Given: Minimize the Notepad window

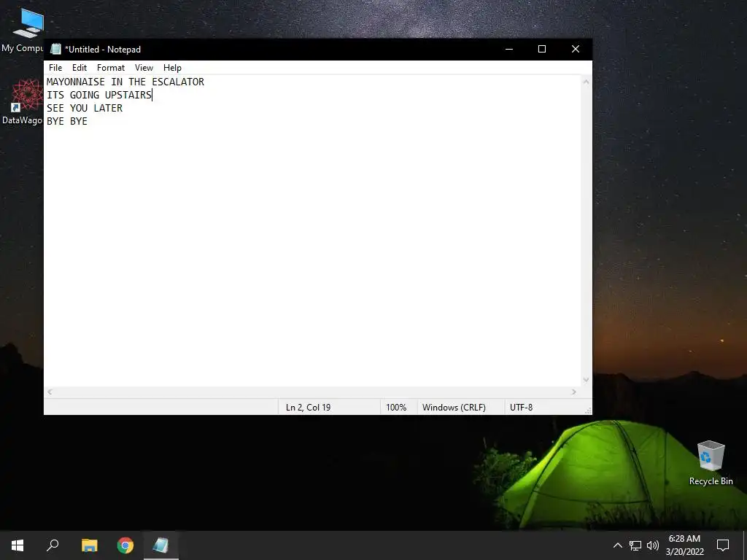Looking at the screenshot, I should [508, 49].
